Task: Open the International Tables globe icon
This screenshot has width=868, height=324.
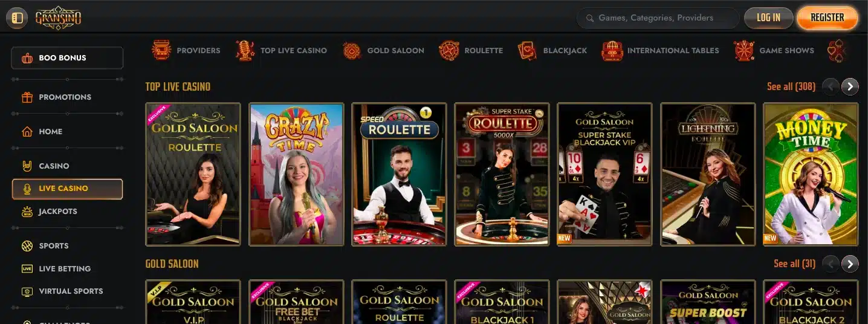Action: click(612, 50)
